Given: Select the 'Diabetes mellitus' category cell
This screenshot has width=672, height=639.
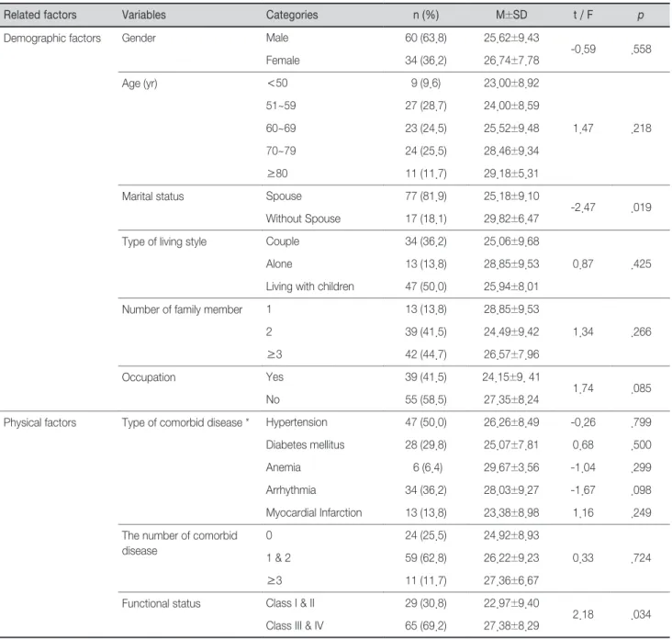Looking at the screenshot, I should click(305, 445).
